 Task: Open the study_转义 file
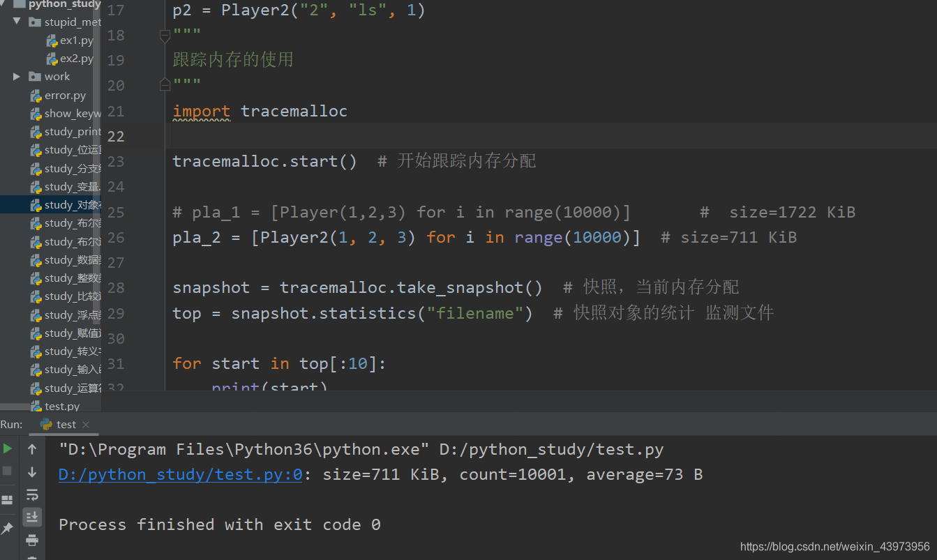pos(66,351)
